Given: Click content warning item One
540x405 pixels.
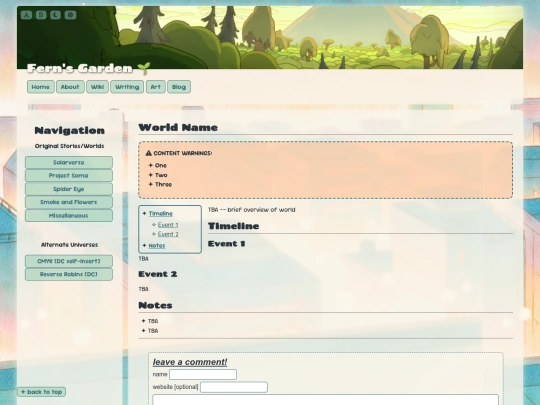Looking at the screenshot, I should (161, 165).
